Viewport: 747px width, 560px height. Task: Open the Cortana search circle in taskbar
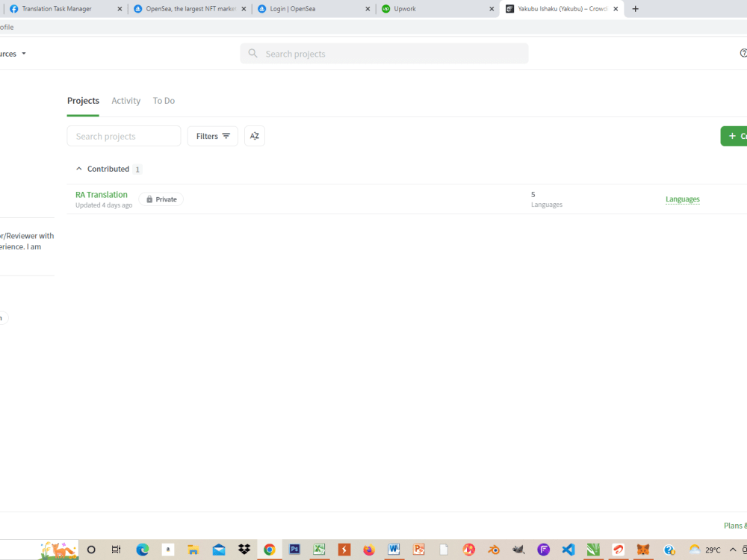[x=91, y=550]
